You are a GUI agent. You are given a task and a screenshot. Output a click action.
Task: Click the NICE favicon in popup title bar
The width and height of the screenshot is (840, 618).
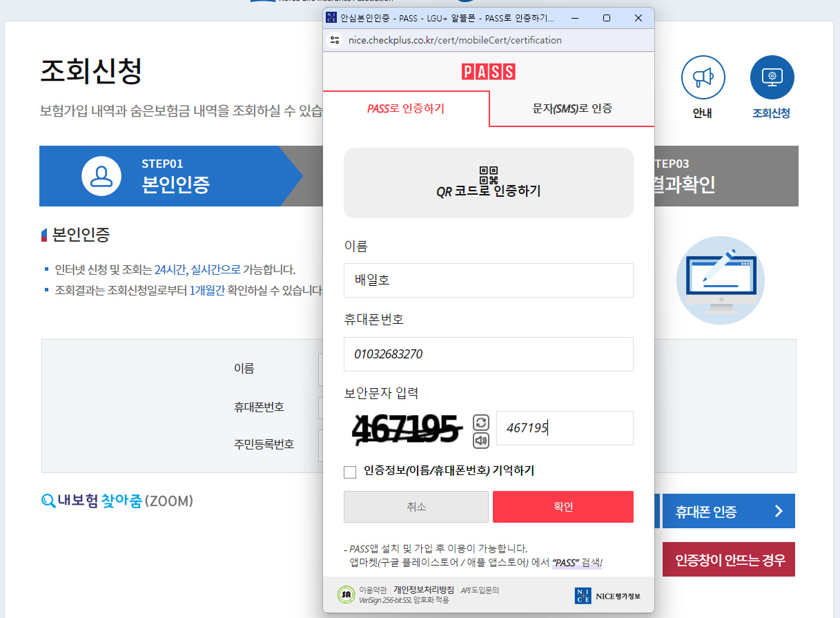pos(331,18)
